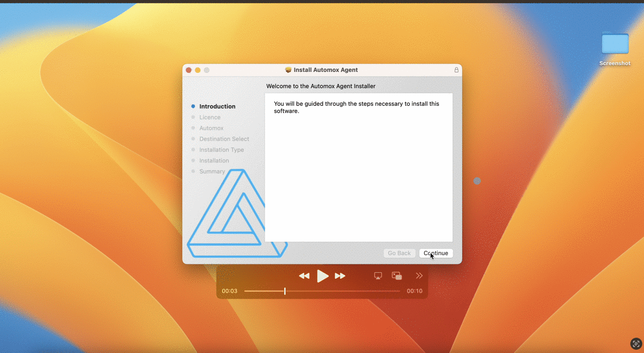Click the installer welcome message text
Viewport: 644px width, 353px height.
pos(357,107)
